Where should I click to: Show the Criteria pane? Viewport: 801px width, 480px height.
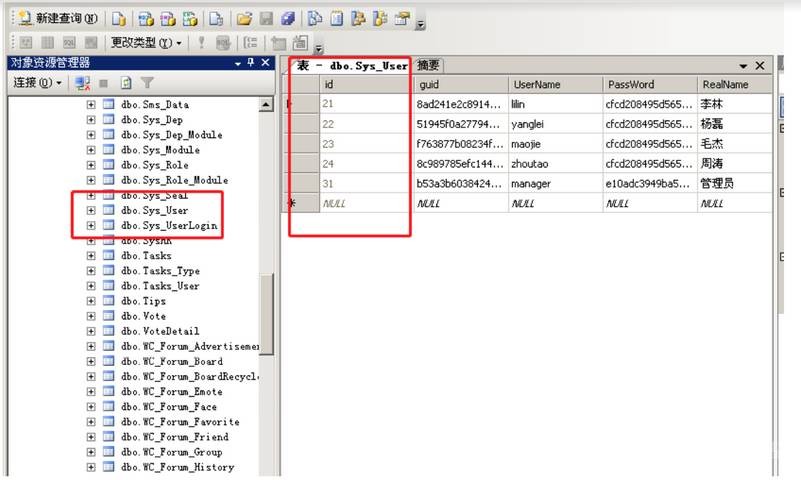[48, 43]
